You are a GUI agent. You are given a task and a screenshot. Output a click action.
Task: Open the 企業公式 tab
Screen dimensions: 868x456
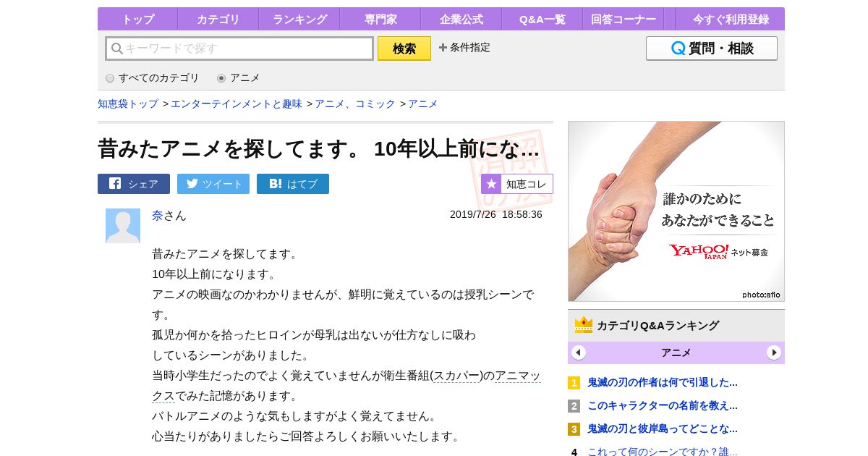[x=461, y=19]
